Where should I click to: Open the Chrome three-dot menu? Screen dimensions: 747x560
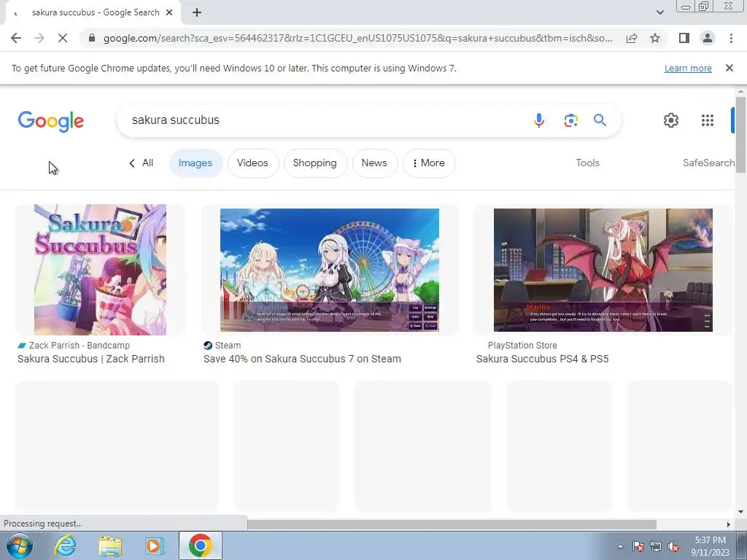click(731, 38)
